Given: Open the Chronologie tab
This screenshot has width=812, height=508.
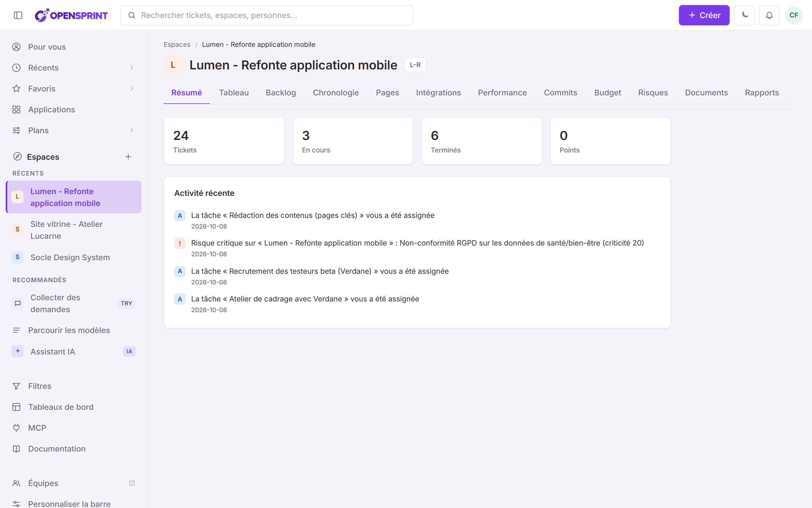Looking at the screenshot, I should click(336, 92).
